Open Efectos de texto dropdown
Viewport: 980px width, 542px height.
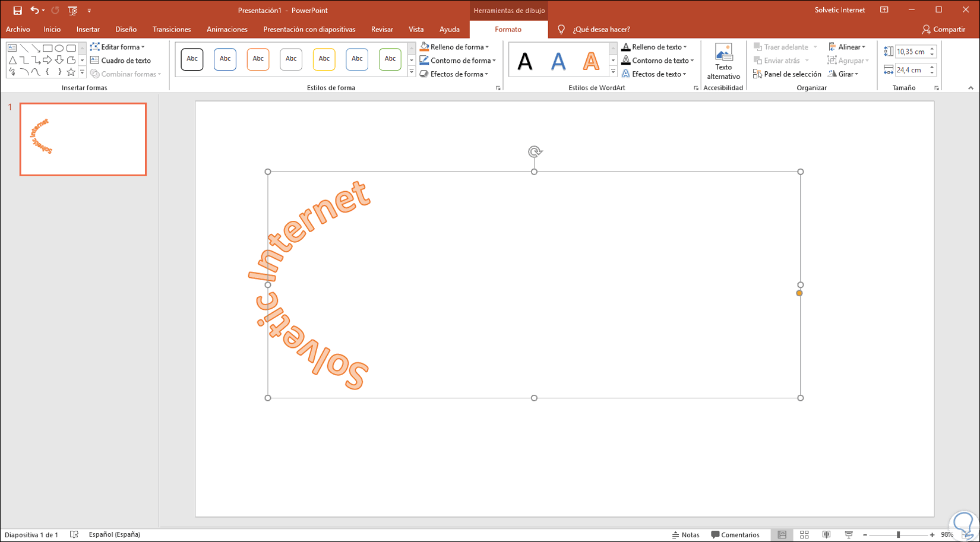coord(654,74)
